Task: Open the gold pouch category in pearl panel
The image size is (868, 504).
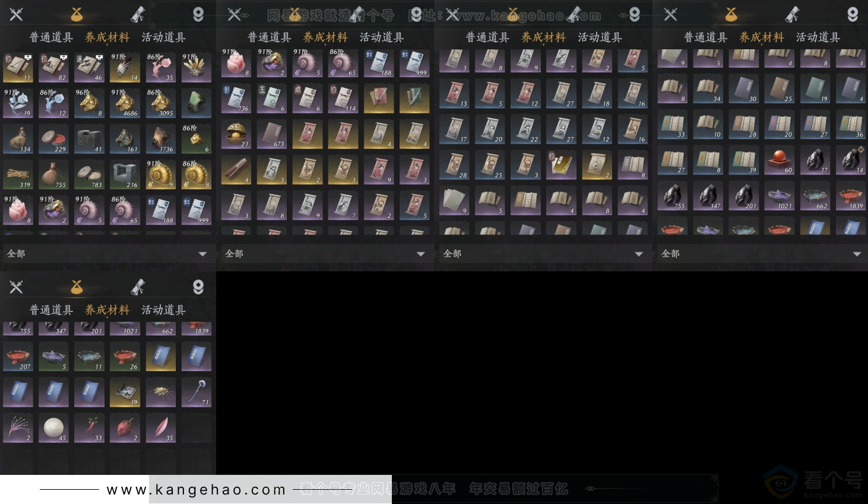Action: point(77,287)
